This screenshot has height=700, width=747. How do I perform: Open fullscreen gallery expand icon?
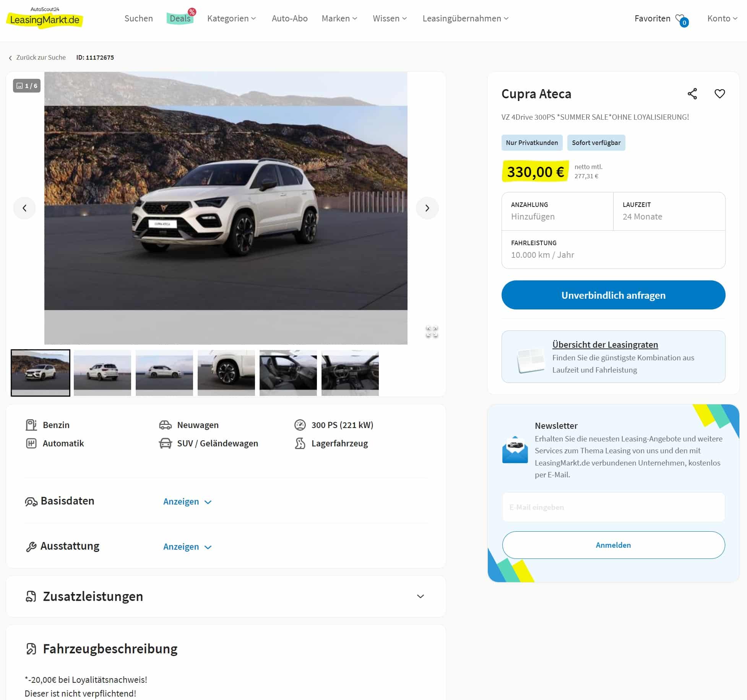point(432,331)
